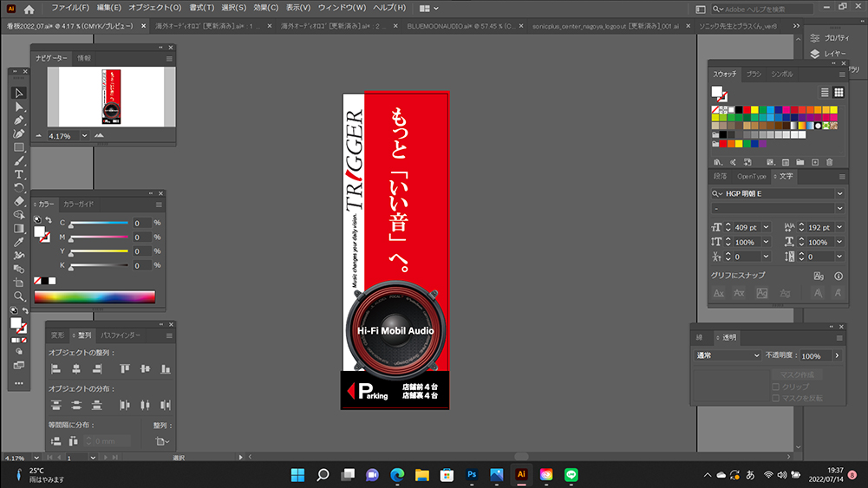The height and width of the screenshot is (488, 868).
Task: Swap fill and stroke in Color panel
Action: (49, 219)
